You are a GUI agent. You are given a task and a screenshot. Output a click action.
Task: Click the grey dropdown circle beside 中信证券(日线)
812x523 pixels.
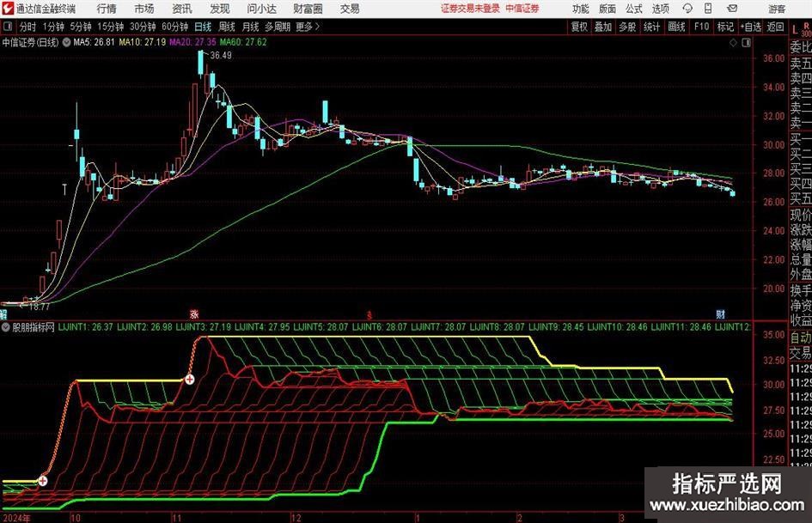(66, 42)
